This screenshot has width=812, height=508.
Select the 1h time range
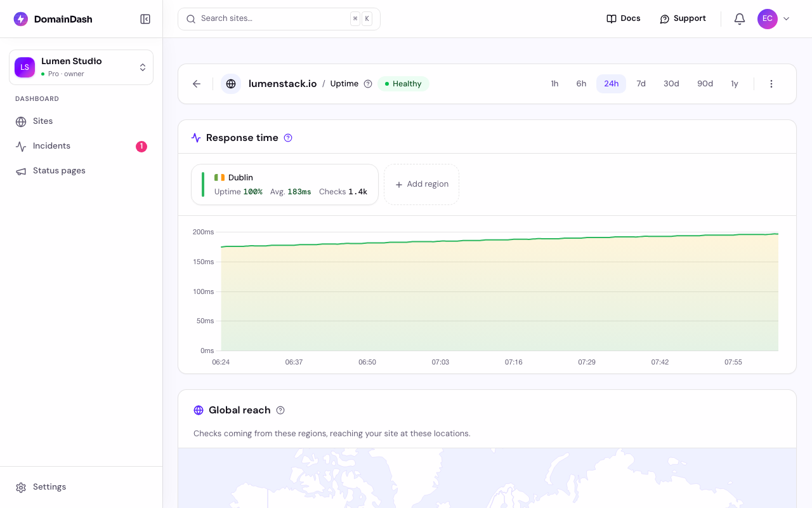[554, 84]
